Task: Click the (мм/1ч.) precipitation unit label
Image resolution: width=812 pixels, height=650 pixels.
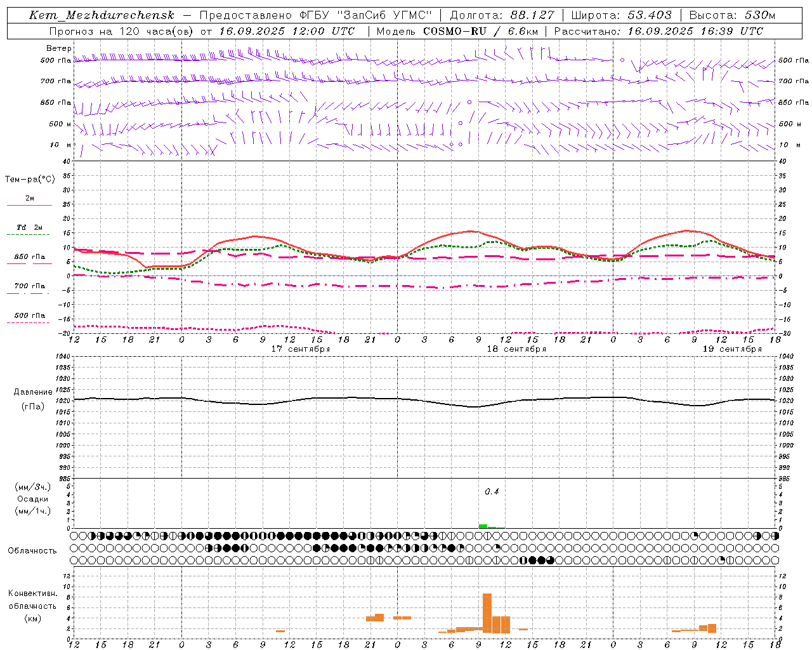Action: click(33, 511)
